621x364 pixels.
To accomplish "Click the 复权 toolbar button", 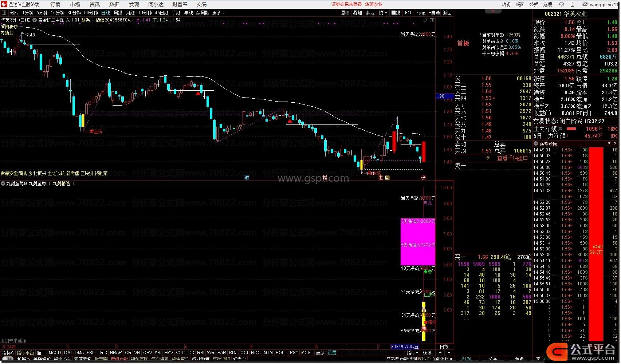I will coord(345,13).
